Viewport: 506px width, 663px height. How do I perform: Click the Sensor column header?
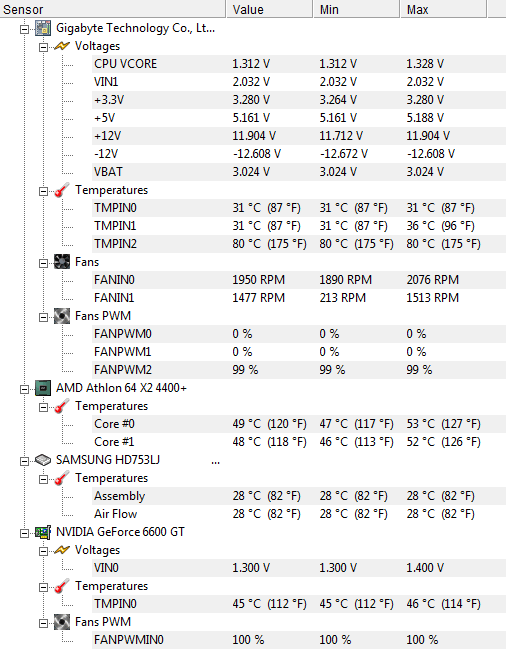coord(112,9)
